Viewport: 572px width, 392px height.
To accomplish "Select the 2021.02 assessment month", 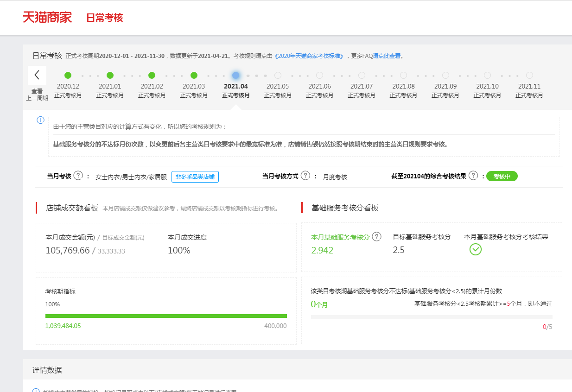I will click(152, 90).
